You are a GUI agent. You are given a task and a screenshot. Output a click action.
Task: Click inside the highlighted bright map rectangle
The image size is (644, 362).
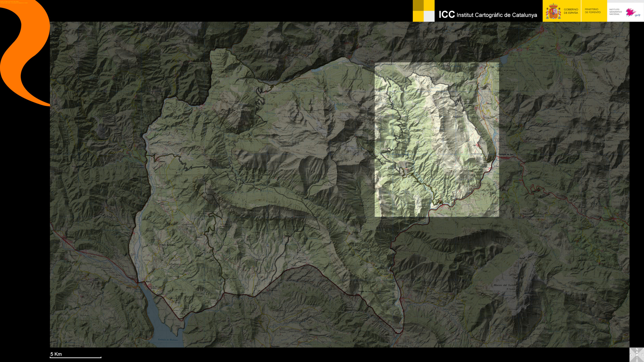pyautogui.click(x=436, y=140)
